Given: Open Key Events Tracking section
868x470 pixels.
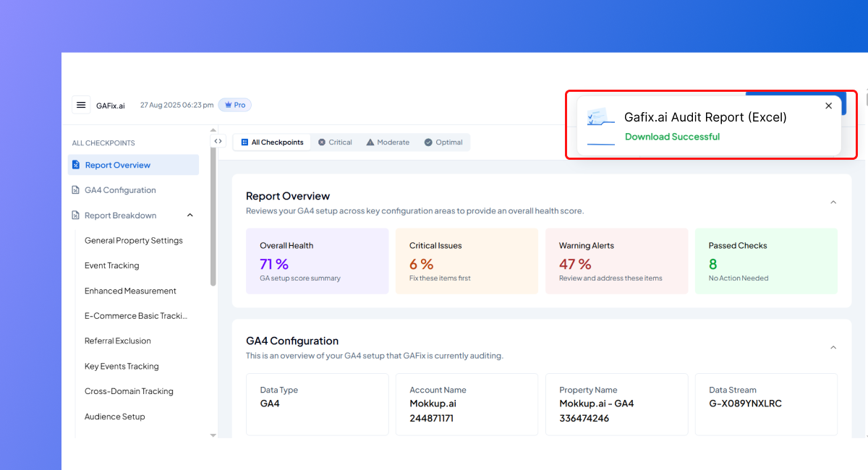Looking at the screenshot, I should pos(122,367).
